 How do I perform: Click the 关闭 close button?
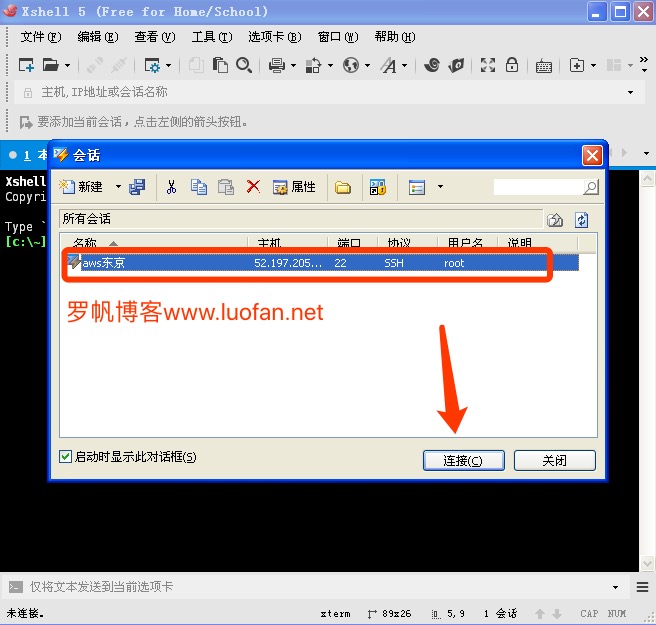(x=554, y=461)
